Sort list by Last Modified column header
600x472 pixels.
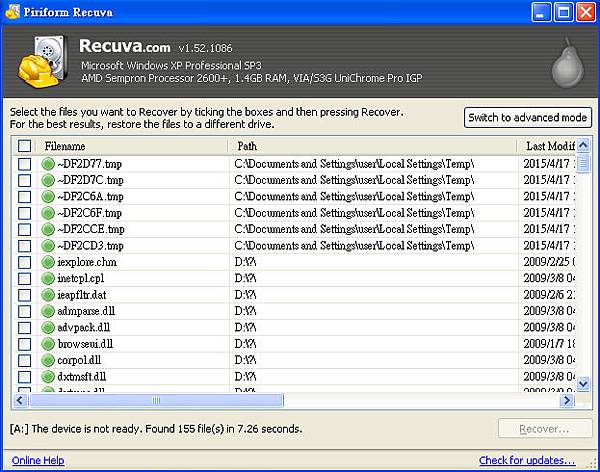[x=546, y=146]
